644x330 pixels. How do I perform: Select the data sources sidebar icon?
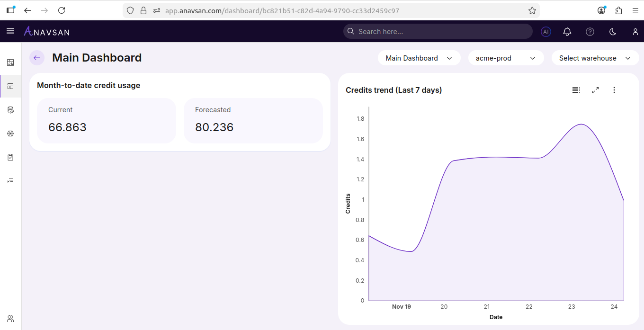[10, 110]
